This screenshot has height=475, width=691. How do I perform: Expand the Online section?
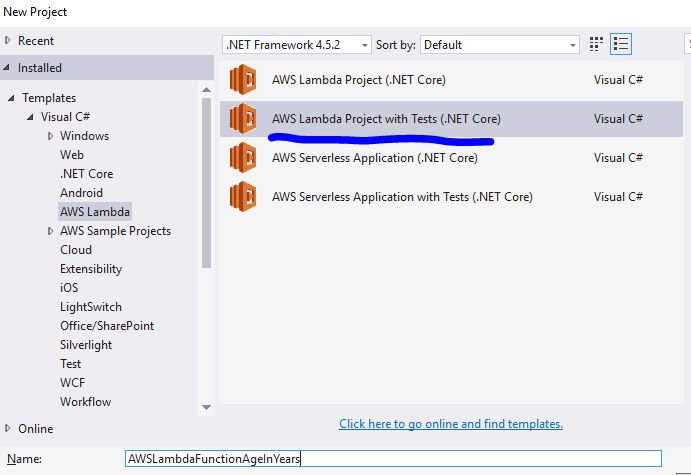(x=7, y=428)
